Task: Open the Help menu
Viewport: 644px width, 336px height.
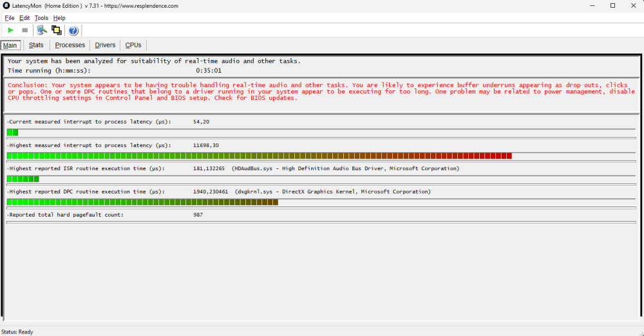Action: pos(59,18)
